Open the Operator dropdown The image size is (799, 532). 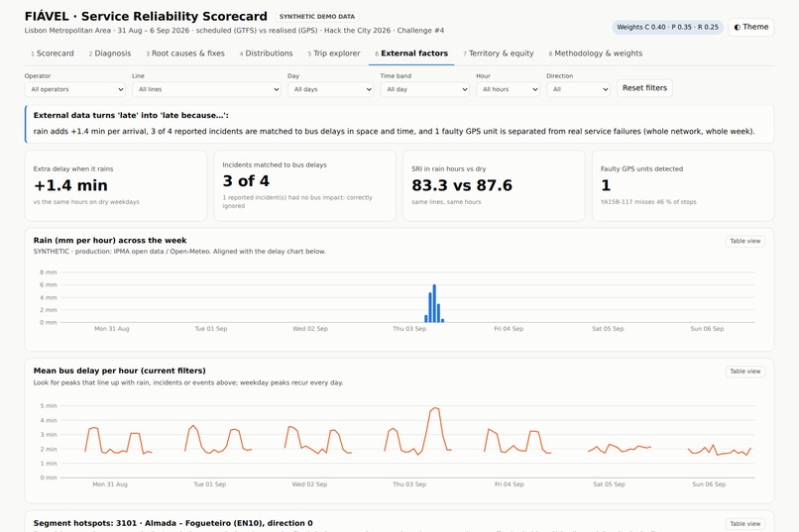click(x=75, y=89)
